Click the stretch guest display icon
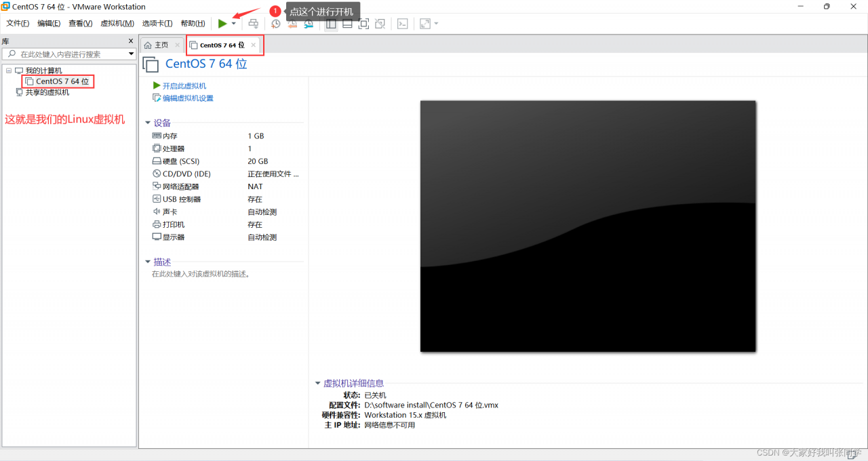Viewport: 868px width, 461px height. tap(425, 24)
